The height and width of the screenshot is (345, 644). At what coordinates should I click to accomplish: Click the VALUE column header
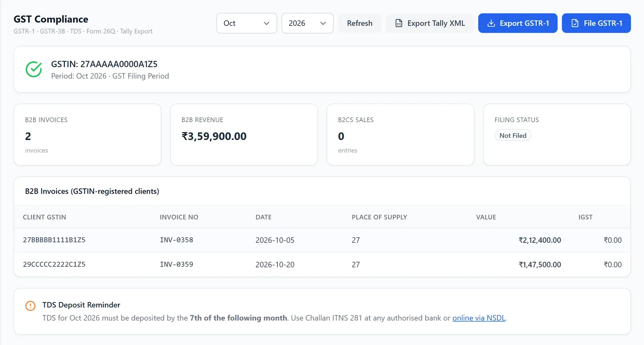click(486, 217)
